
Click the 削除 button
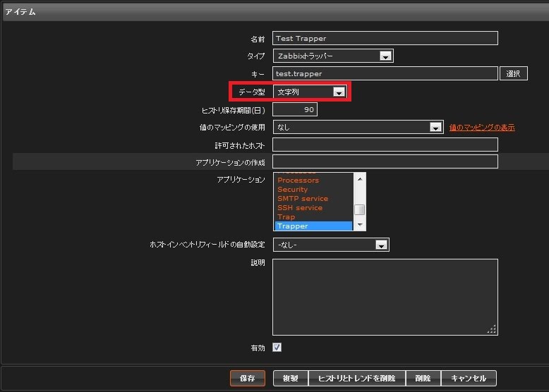point(423,378)
